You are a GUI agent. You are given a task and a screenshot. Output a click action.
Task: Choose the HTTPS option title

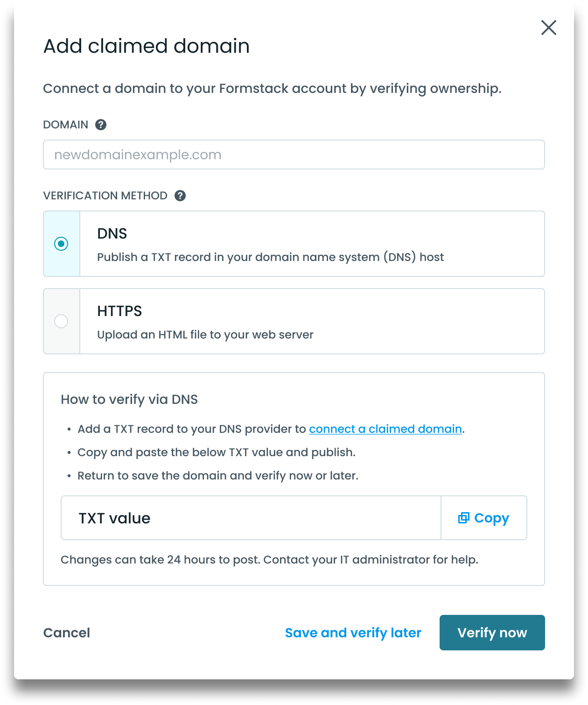click(119, 311)
